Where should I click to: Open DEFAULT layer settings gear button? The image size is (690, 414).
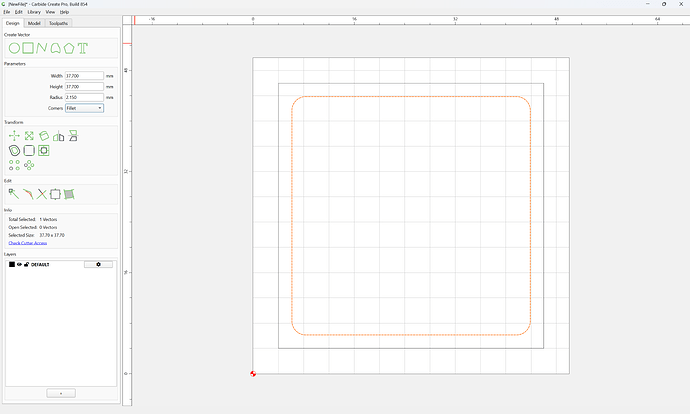tap(98, 264)
